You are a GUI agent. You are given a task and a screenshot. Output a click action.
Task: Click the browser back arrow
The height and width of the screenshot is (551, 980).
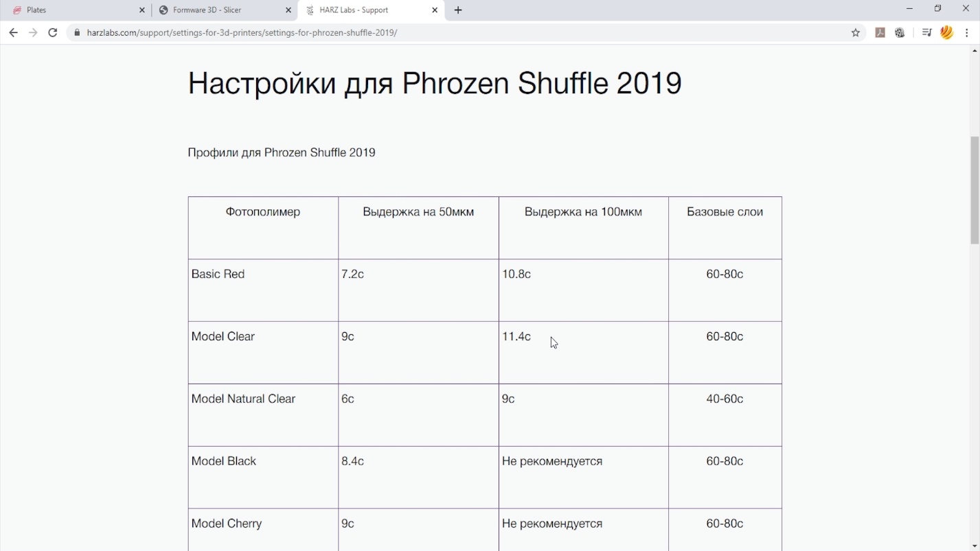click(13, 32)
